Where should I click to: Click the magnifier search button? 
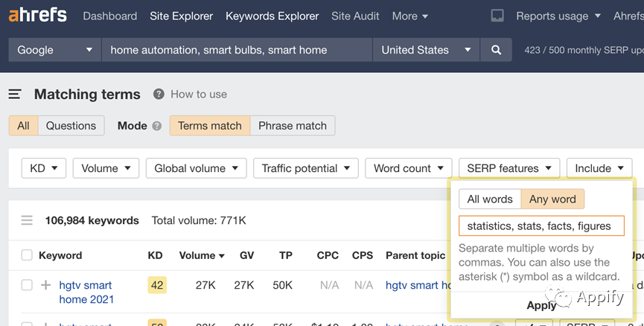(x=496, y=50)
